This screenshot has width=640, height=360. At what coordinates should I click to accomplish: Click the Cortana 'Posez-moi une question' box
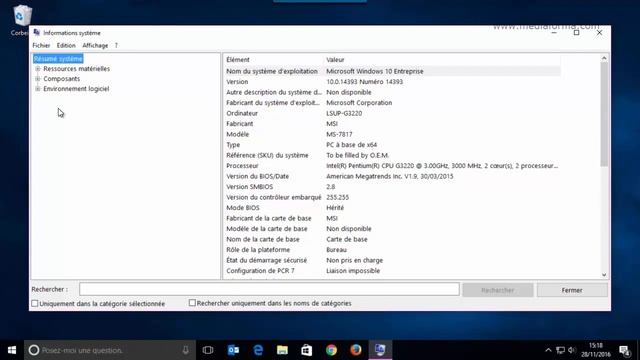pyautogui.click(x=110, y=350)
